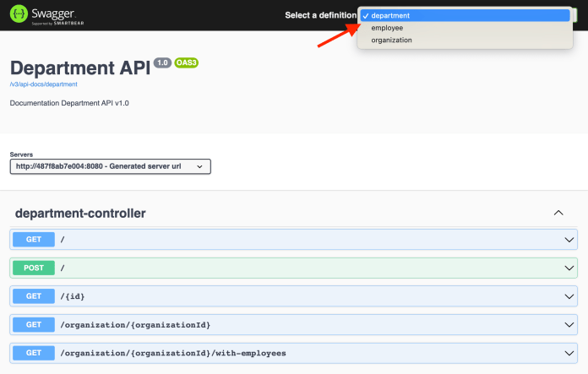
Task: Click chevron on POST / row
Action: point(569,268)
